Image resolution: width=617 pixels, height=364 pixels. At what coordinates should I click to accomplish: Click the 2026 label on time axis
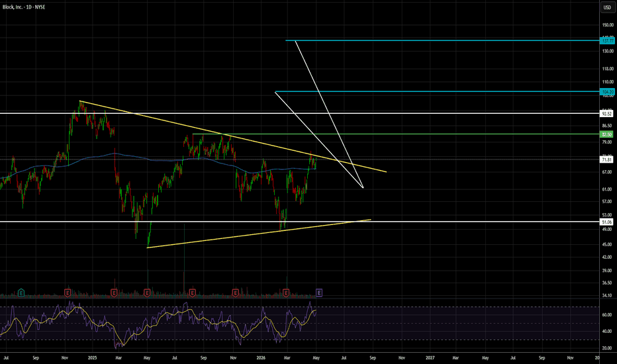261,357
